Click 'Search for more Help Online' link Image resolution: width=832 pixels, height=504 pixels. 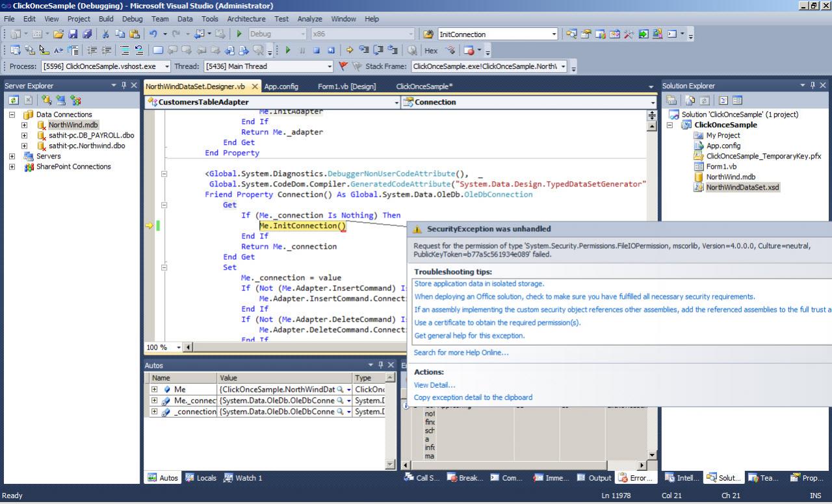461,353
